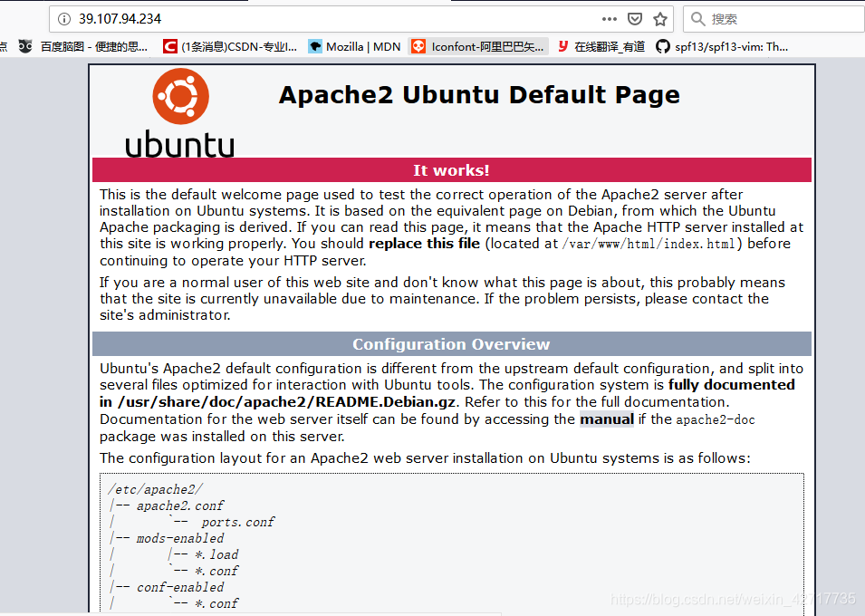Screen dimensions: 865x616
Task: Focus the 搜索 search field
Action: point(774,19)
